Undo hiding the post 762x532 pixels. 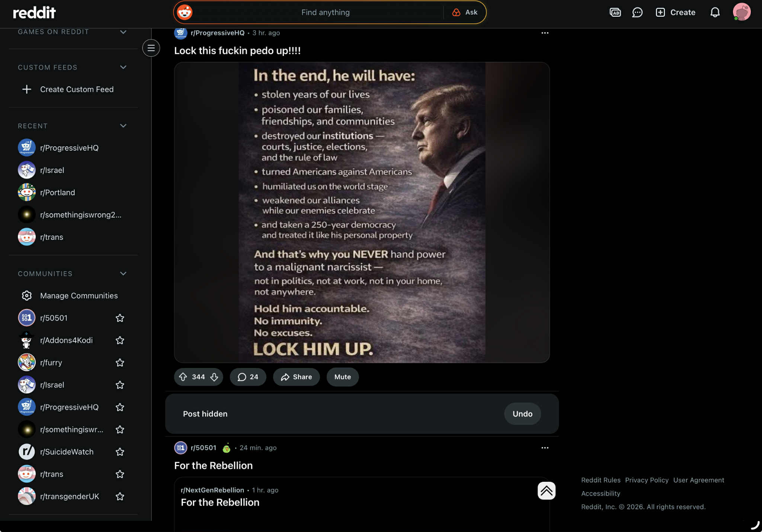point(522,414)
